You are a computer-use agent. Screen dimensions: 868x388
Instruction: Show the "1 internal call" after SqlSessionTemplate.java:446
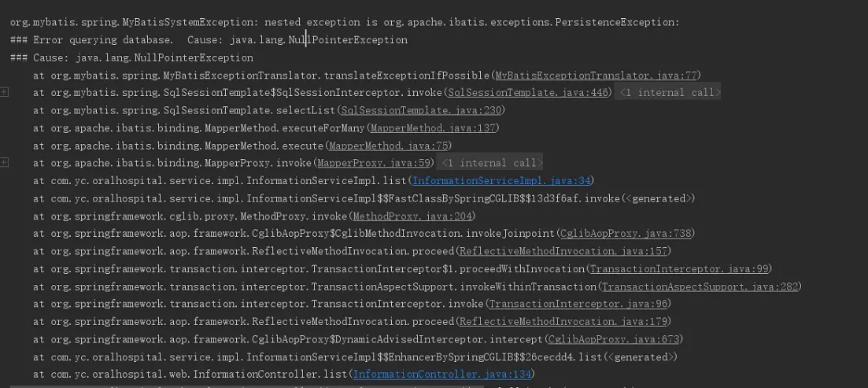pyautogui.click(x=670, y=92)
